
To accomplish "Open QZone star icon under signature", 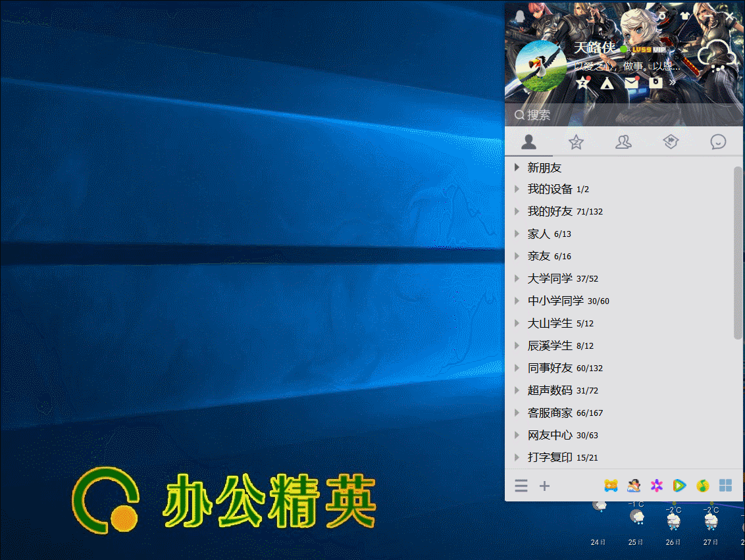I will tap(582, 83).
